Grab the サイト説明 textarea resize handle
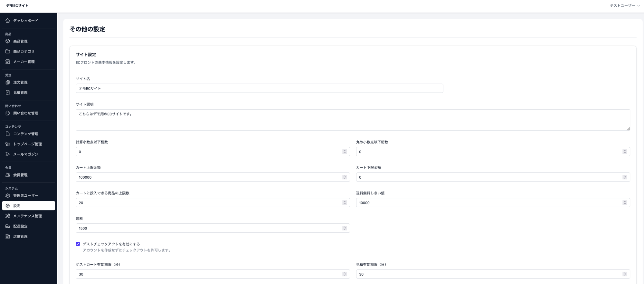This screenshot has height=284, width=644. tap(628, 129)
